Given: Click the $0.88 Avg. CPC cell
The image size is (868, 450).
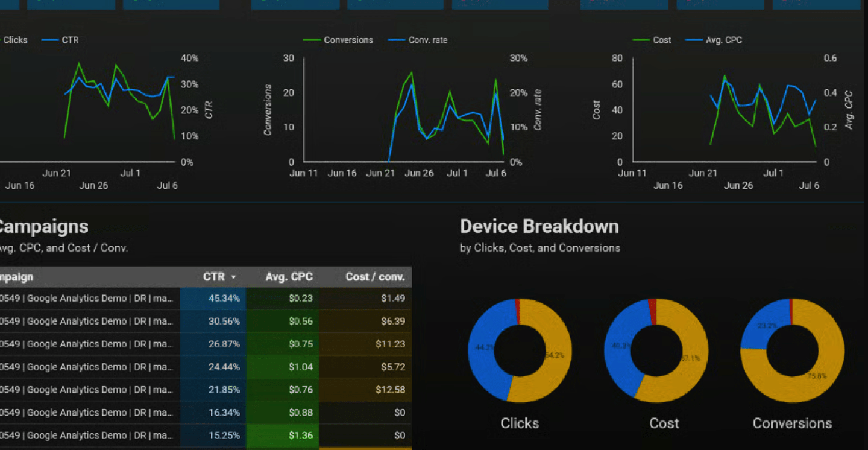Looking at the screenshot, I should tap(283, 413).
